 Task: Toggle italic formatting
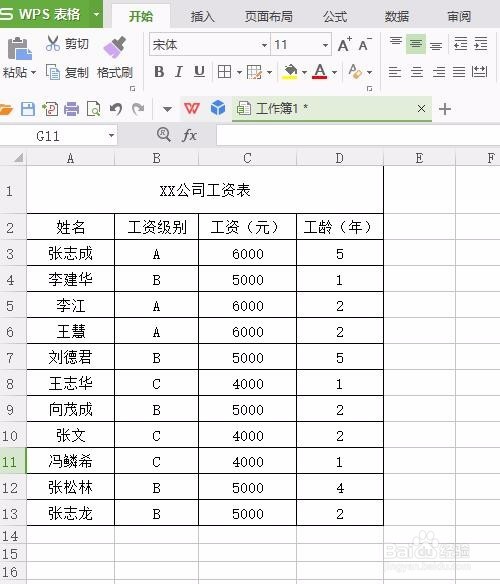tap(179, 72)
